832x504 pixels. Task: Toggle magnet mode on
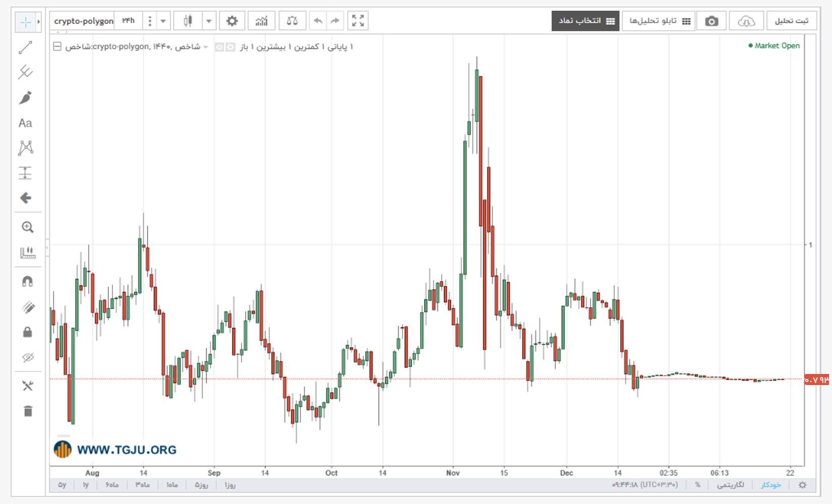28,281
